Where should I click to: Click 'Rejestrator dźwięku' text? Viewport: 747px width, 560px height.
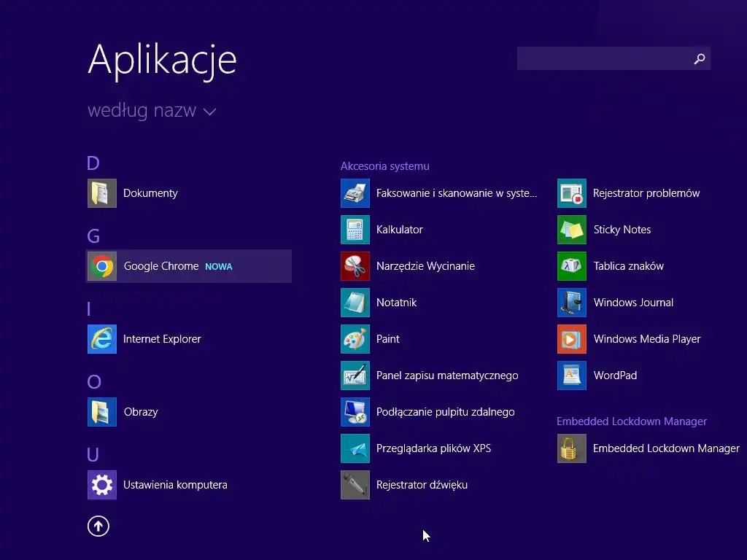tap(422, 485)
